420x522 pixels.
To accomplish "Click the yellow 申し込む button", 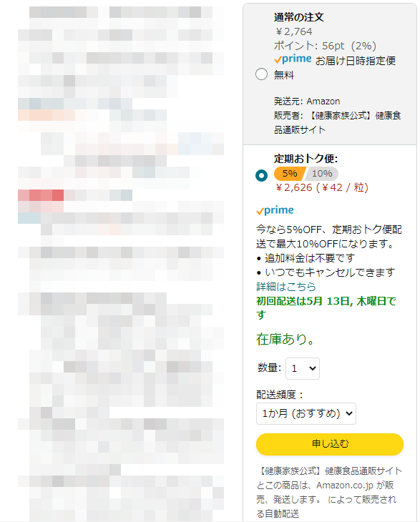I will (330, 444).
